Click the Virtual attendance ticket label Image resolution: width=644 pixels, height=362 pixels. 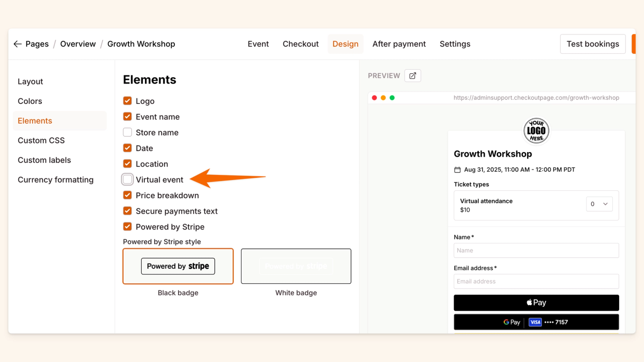[486, 201]
